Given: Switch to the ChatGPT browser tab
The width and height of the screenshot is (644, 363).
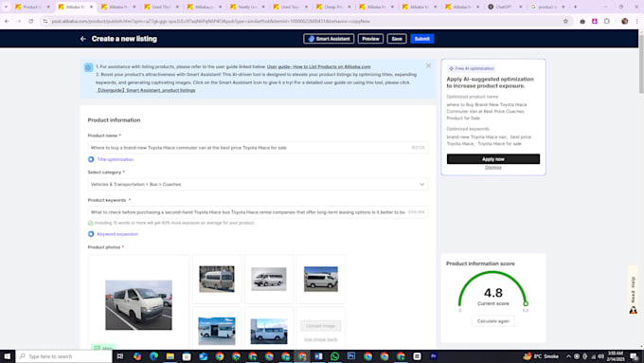Looking at the screenshot, I should pos(504,7).
